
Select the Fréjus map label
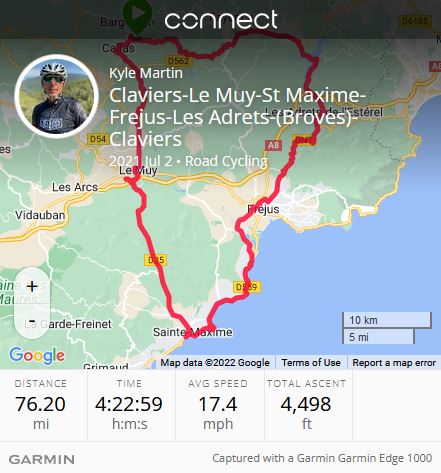point(263,209)
